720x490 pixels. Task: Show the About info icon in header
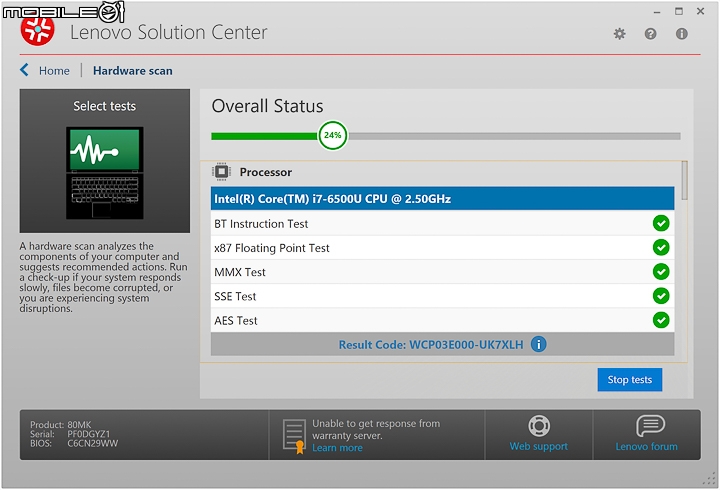coord(681,34)
